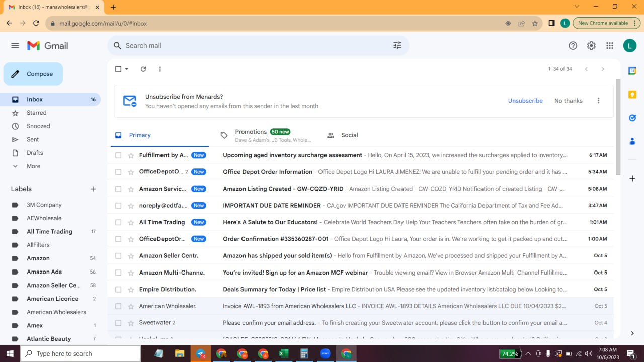Reload the Chrome page
Viewport: 644px width, 362px height.
36,23
